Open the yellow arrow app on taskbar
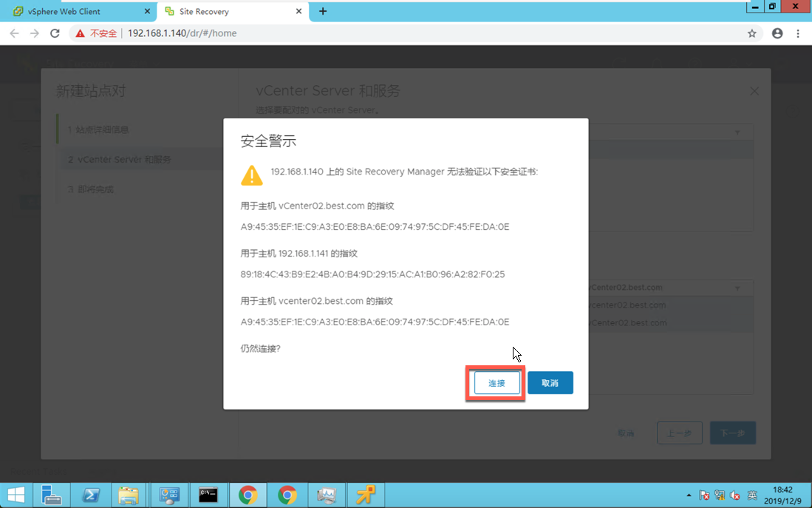812x508 pixels. (x=366, y=495)
